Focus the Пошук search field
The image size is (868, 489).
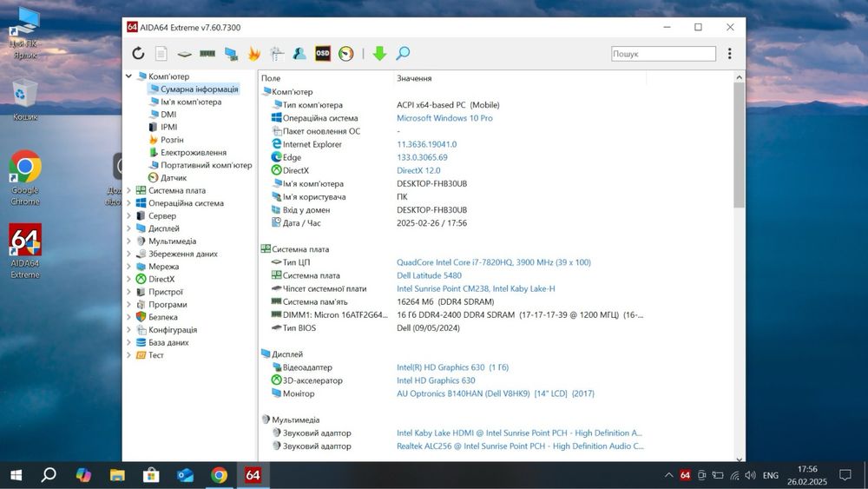tap(663, 54)
